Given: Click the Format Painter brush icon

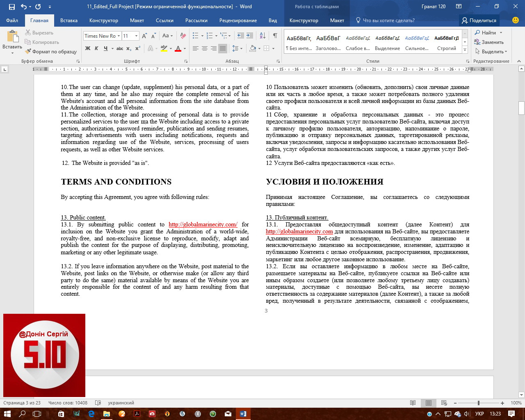Looking at the screenshot, I should (x=28, y=52).
